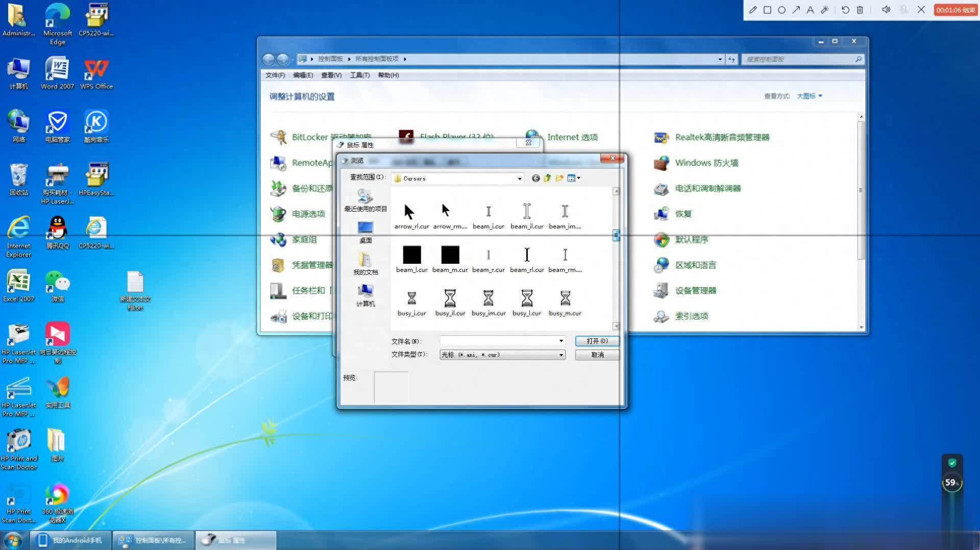This screenshot has height=550, width=980.
Task: Open Desktop (桌面) in places sidebar
Action: pos(365,232)
